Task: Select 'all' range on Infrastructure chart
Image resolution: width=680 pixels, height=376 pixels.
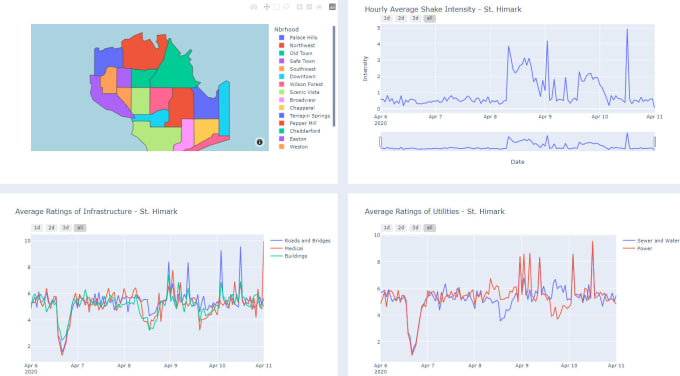Action: click(x=80, y=228)
